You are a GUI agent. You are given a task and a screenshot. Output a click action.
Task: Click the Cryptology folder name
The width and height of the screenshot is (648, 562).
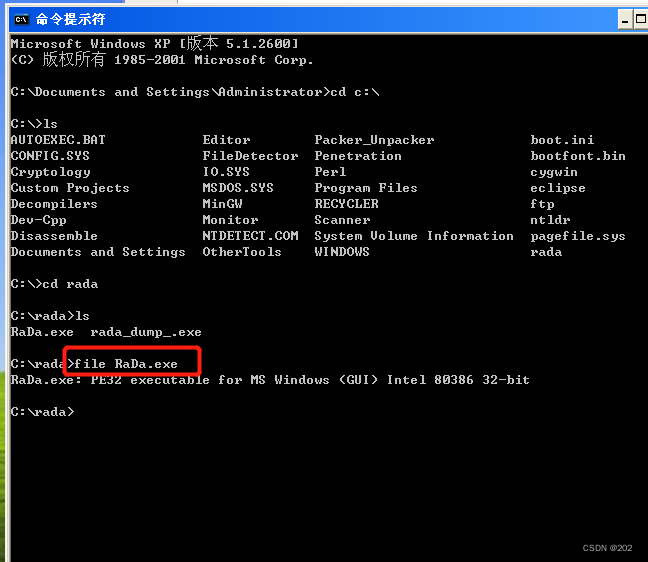50,172
